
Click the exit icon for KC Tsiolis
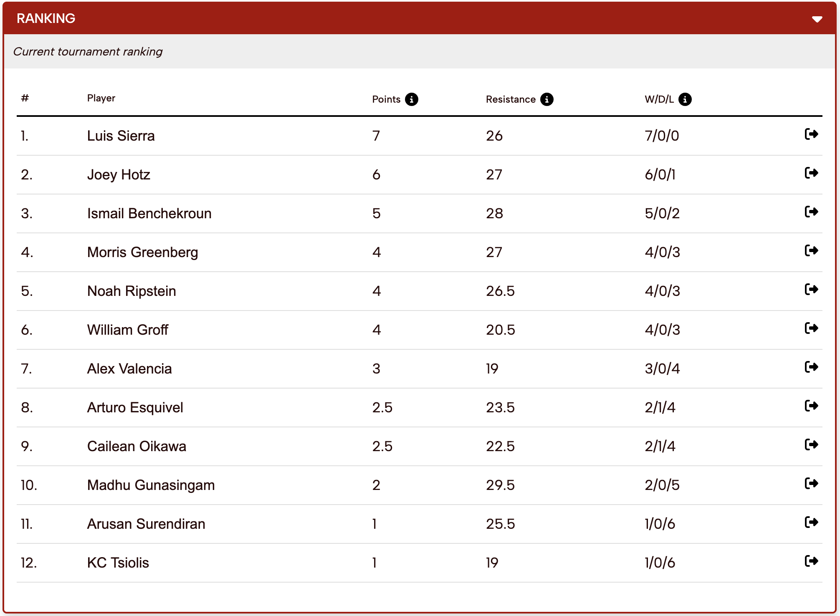coord(811,561)
